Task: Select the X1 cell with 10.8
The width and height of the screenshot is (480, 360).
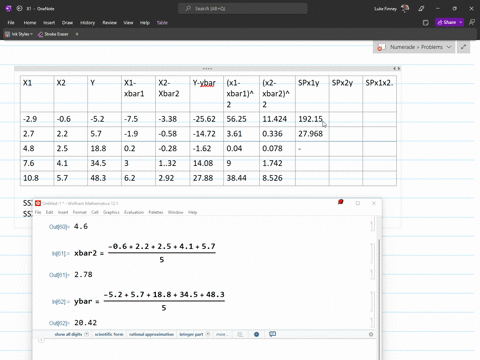Action: (37, 178)
